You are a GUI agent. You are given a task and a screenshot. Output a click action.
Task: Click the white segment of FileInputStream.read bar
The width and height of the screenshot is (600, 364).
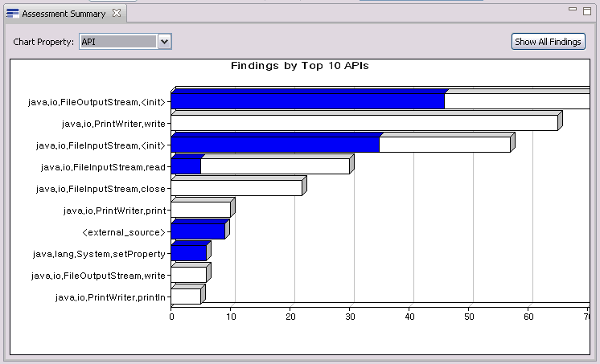275,166
